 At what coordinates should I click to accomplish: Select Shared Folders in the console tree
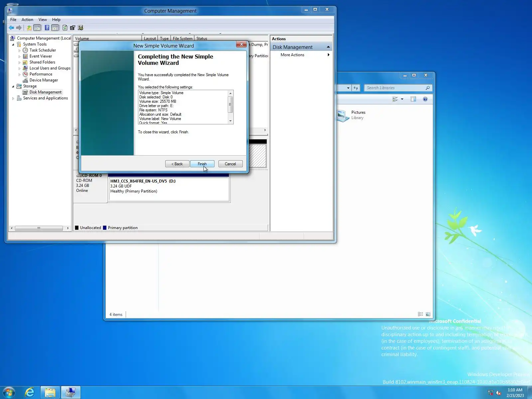tap(42, 62)
